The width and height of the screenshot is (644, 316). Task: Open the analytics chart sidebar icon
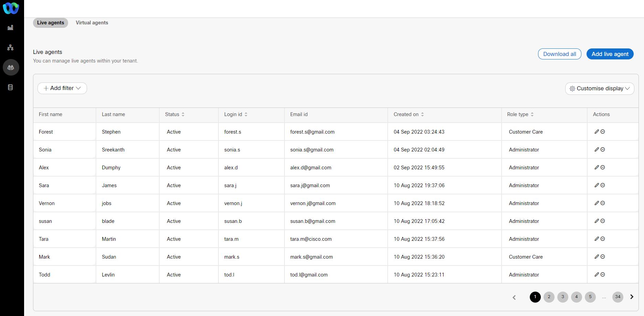coord(10,27)
